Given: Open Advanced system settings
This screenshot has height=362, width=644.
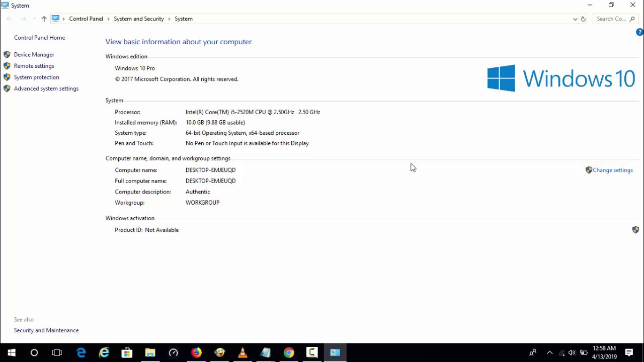Looking at the screenshot, I should (x=46, y=88).
